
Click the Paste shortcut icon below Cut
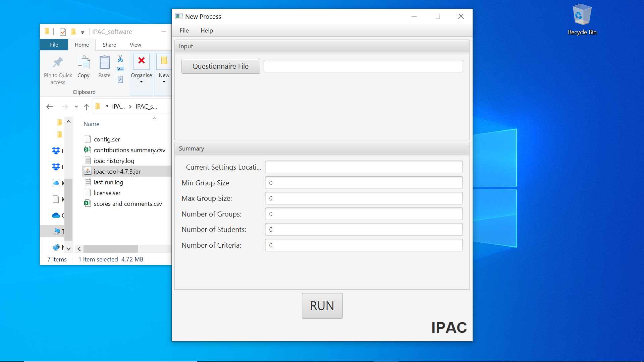point(120,80)
